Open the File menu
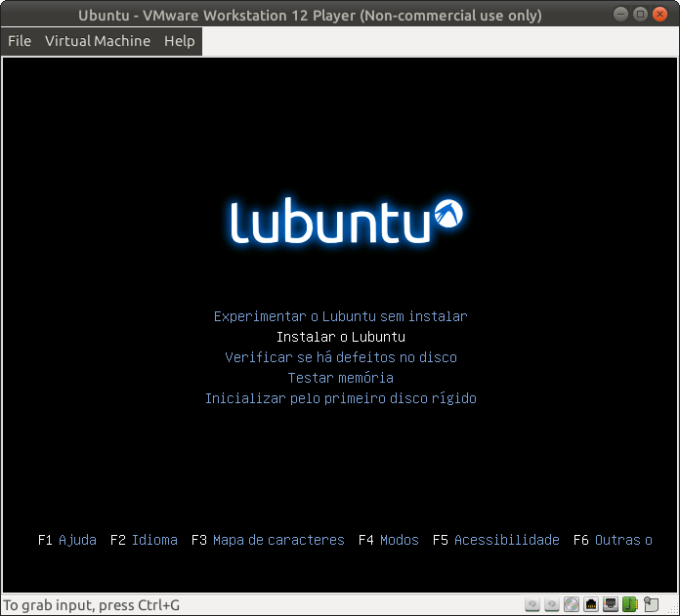This screenshot has width=680, height=616. point(20,41)
